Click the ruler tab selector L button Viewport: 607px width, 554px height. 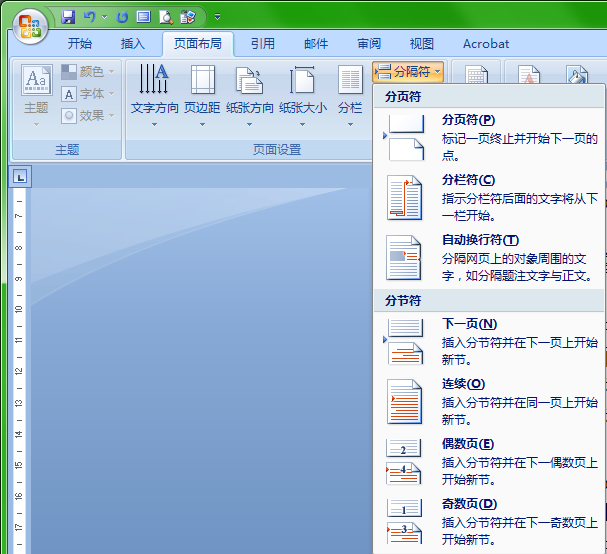(x=20, y=177)
